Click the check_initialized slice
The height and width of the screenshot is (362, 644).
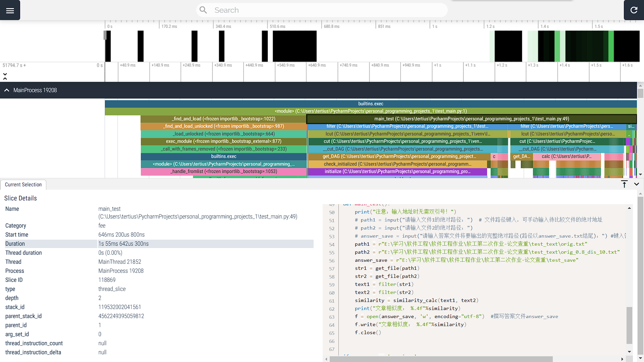397,164
